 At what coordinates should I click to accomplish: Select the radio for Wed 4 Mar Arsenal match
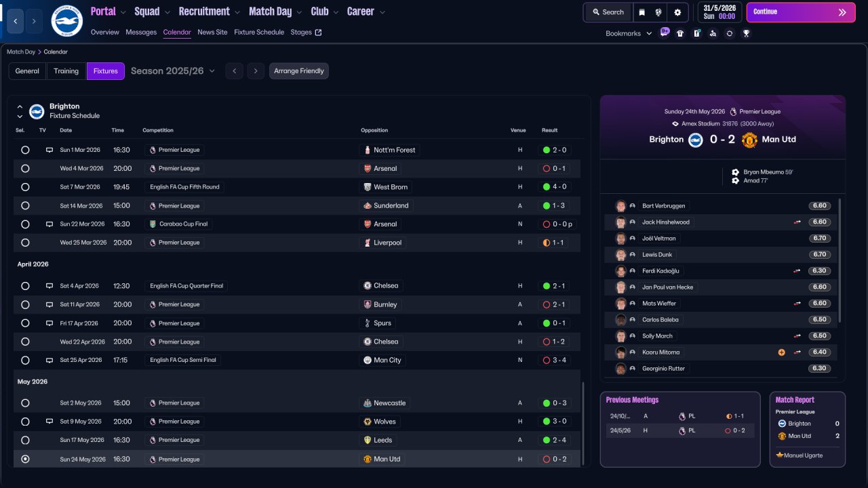tap(25, 168)
